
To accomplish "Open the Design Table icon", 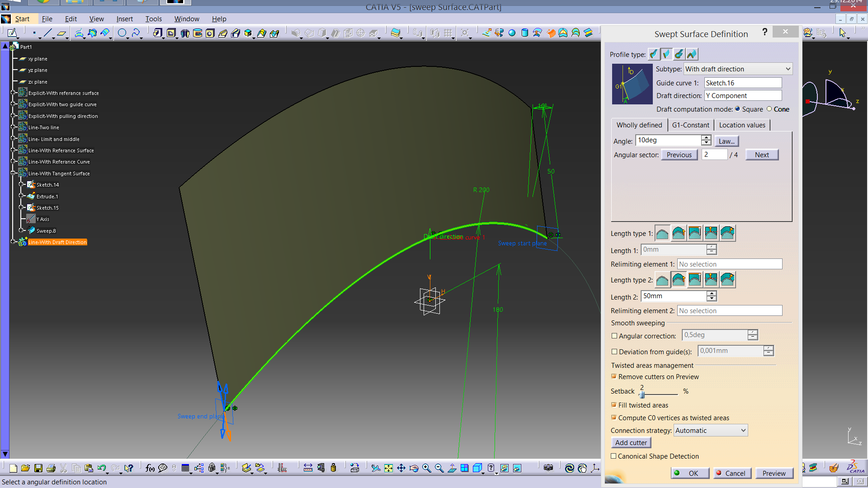I will pos(185,468).
